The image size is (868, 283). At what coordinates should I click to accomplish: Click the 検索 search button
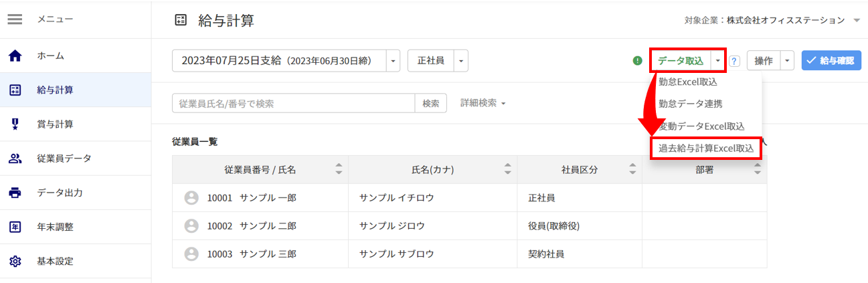[431, 103]
